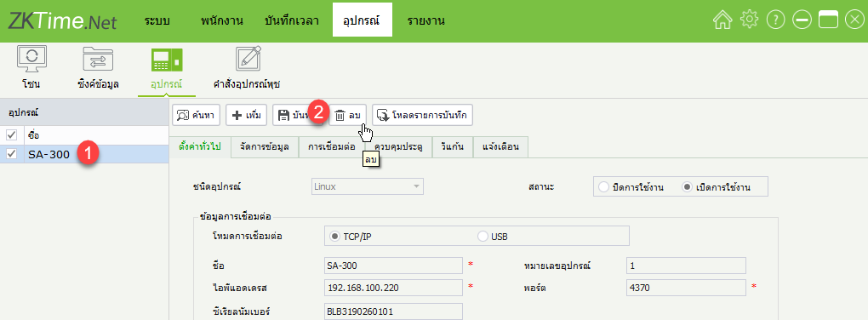Image resolution: width=868 pixels, height=320 pixels.
Task: Open the ชนิดอุปกรณ์ Linux dropdown
Action: 367,186
